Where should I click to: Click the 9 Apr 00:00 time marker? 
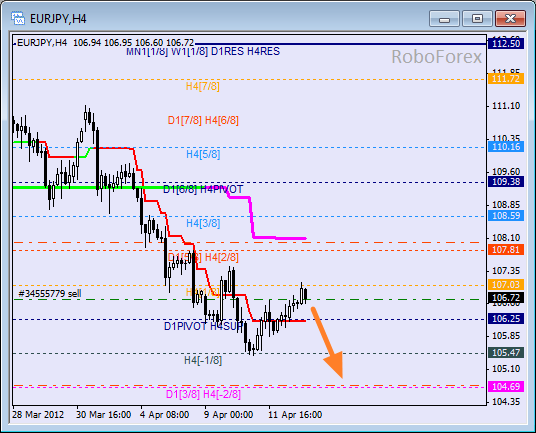229,415
